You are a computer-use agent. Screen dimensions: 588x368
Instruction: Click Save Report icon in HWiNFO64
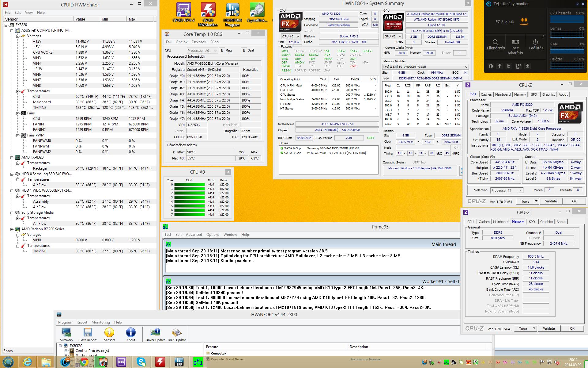pyautogui.click(x=88, y=335)
